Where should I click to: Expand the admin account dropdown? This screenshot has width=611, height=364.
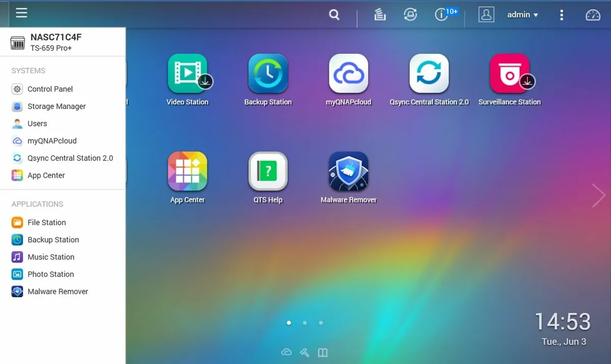pyautogui.click(x=522, y=15)
